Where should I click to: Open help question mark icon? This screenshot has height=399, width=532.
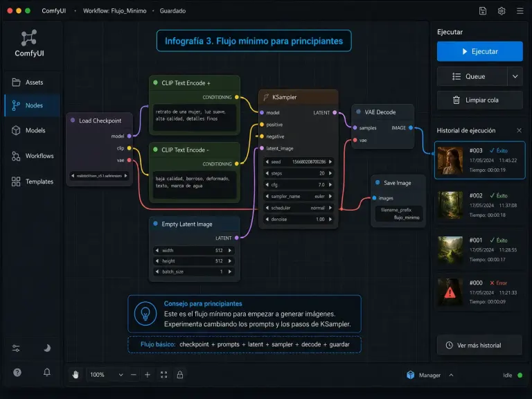coord(17,373)
